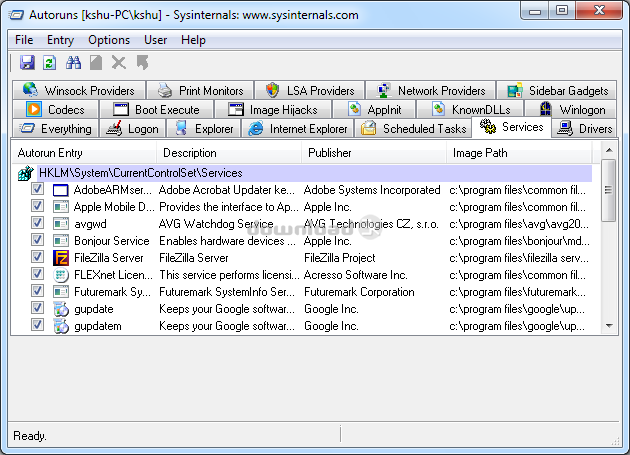Click the AdobeARMservice entry icon
This screenshot has height=455, width=630.
click(61, 190)
